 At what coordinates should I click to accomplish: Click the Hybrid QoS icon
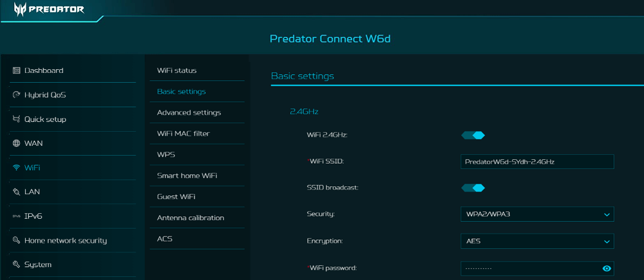point(17,95)
